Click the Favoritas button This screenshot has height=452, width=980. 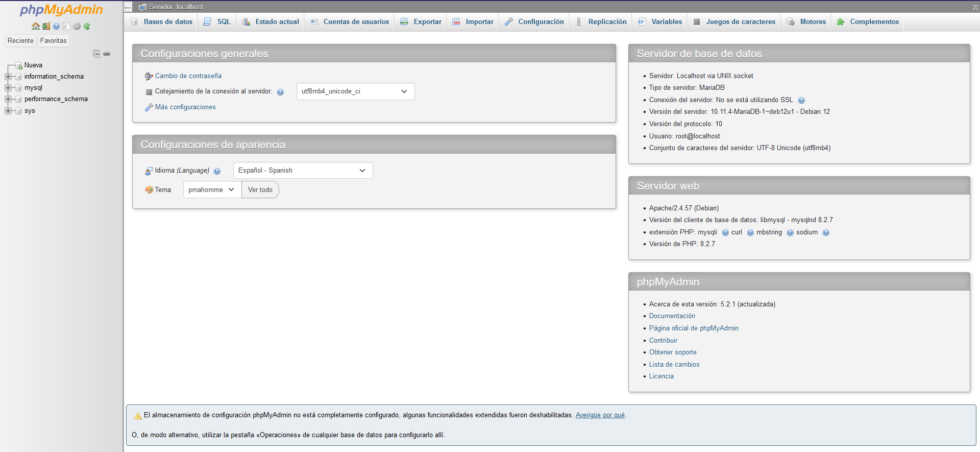(54, 41)
